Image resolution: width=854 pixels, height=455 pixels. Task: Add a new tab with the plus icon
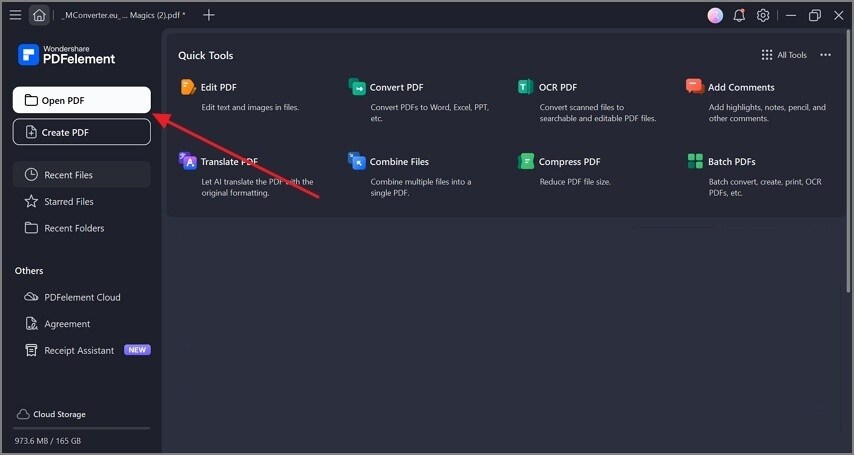tap(209, 15)
